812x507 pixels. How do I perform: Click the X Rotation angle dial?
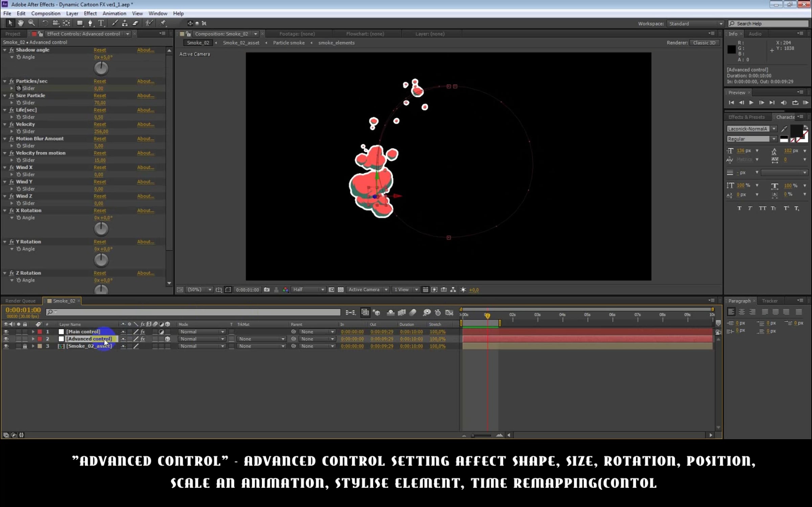pyautogui.click(x=101, y=229)
